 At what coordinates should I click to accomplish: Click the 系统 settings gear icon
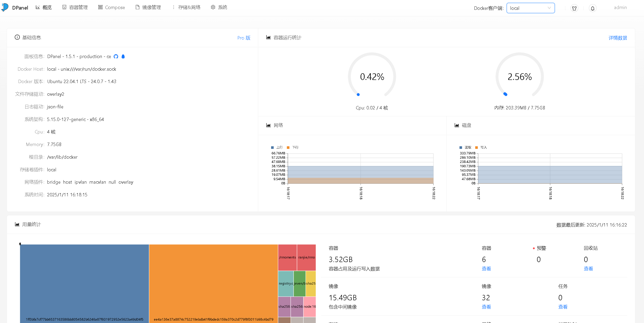213,7
